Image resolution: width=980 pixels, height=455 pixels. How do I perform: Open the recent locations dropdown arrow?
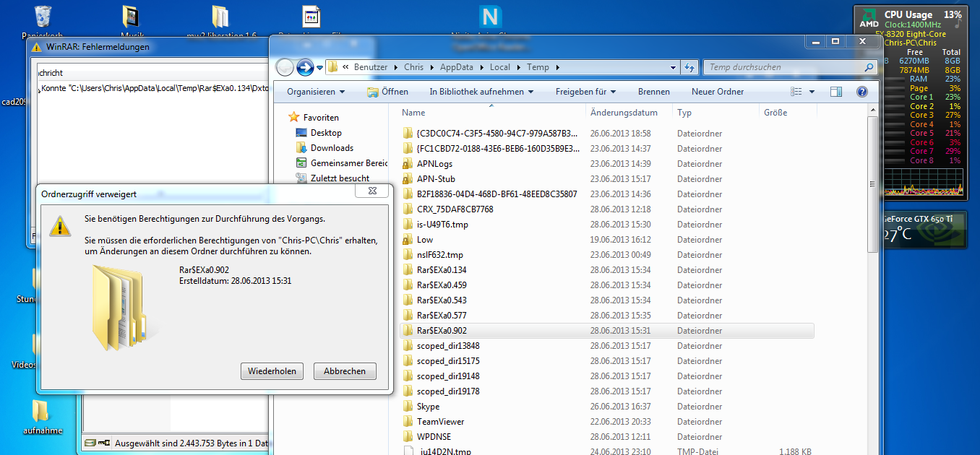(320, 68)
